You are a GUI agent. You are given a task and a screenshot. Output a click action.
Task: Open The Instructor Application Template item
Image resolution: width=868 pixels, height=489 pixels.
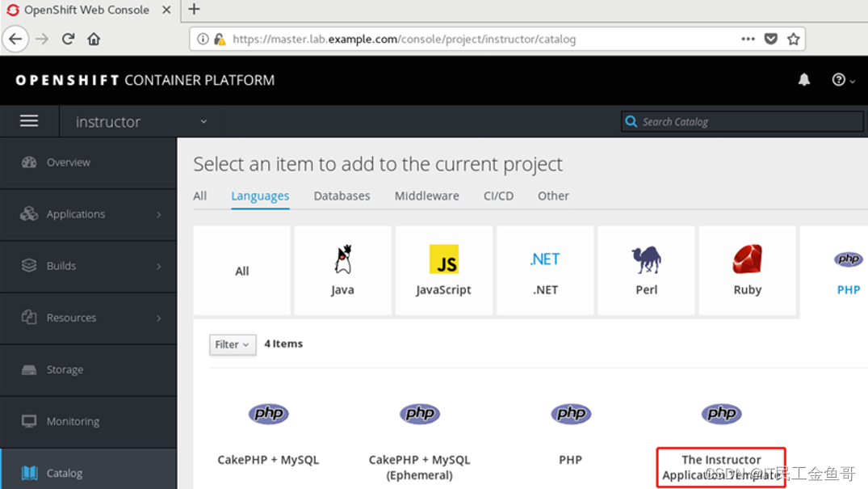(x=721, y=467)
